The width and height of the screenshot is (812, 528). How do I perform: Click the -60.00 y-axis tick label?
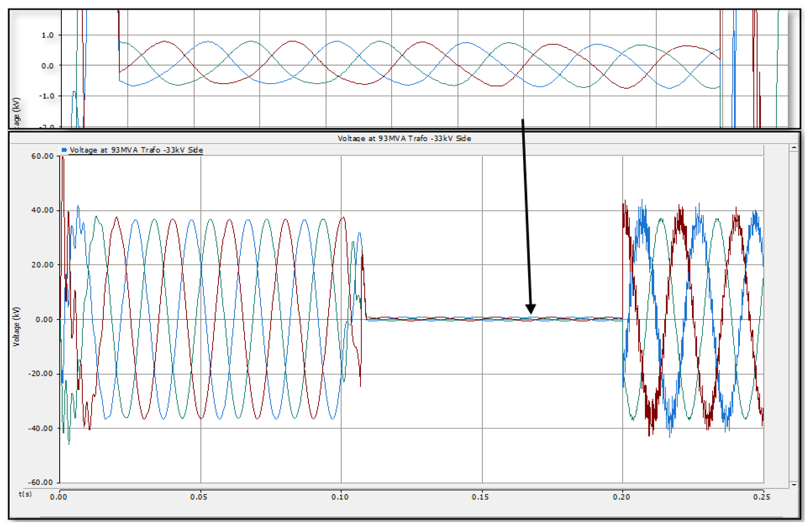41,482
